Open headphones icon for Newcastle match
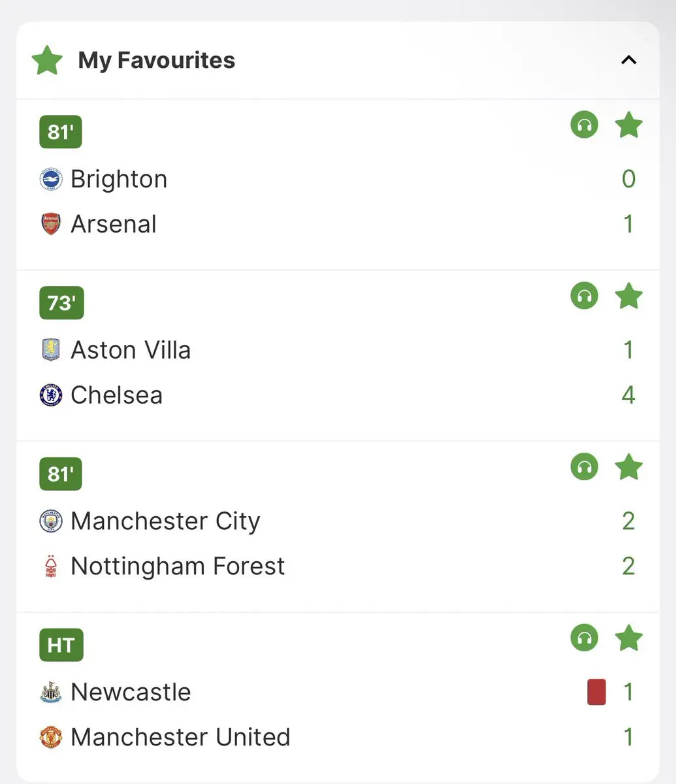The height and width of the screenshot is (784, 676). pyautogui.click(x=584, y=638)
